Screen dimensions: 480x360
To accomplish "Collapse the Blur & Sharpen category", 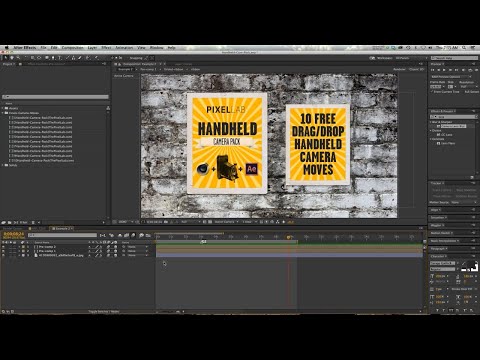I will tap(430, 122).
